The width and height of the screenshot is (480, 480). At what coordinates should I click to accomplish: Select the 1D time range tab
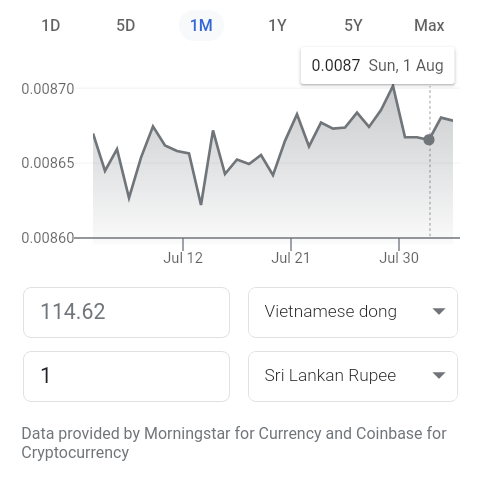[x=51, y=25]
